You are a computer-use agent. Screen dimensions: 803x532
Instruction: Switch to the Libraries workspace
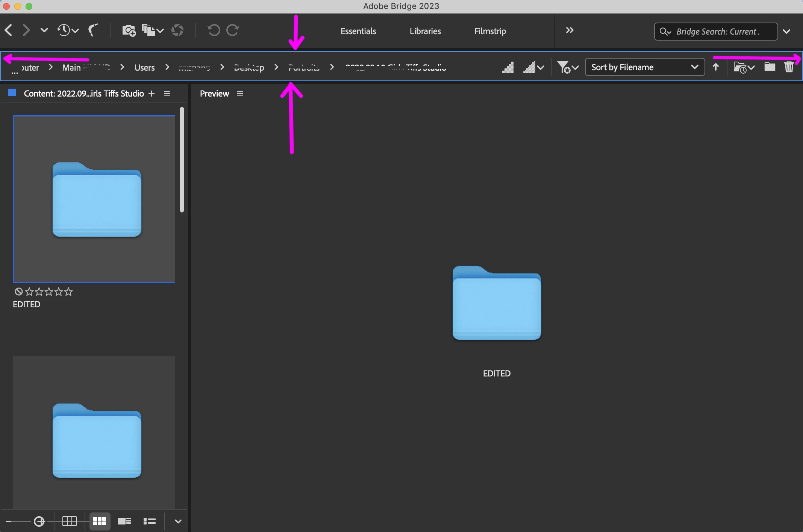[x=425, y=31]
